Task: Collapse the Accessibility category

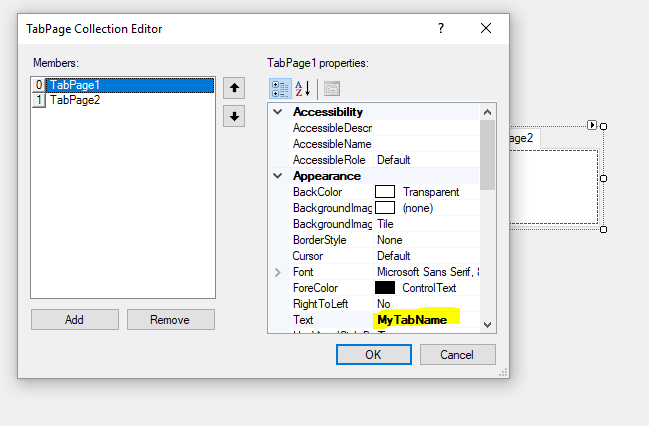Action: point(278,112)
